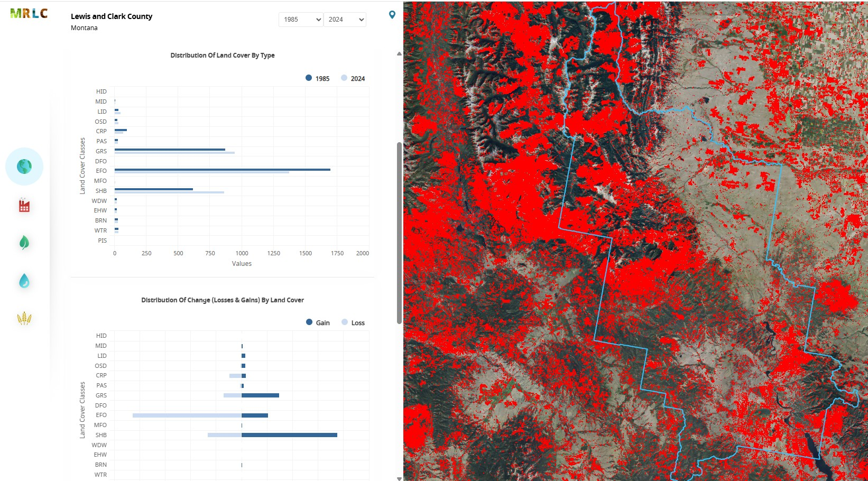Screen dimensions: 868x481
Task: Toggle the Gain legend series
Action: pos(318,322)
